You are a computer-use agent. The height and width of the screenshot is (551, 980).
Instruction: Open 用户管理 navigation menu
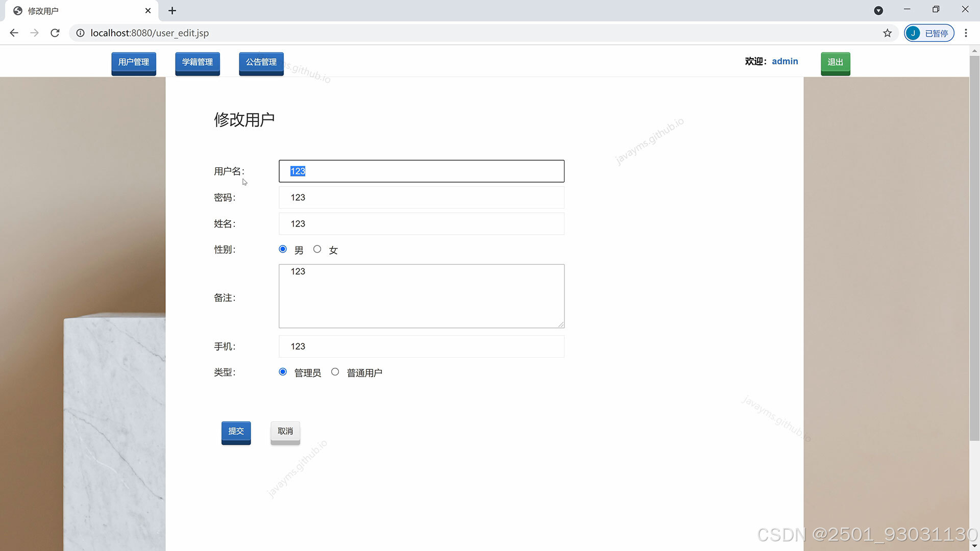click(x=134, y=63)
